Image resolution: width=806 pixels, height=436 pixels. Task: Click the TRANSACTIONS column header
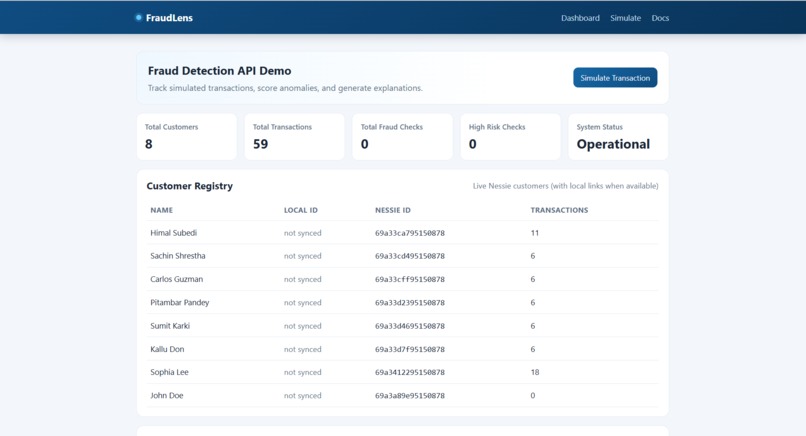(559, 210)
